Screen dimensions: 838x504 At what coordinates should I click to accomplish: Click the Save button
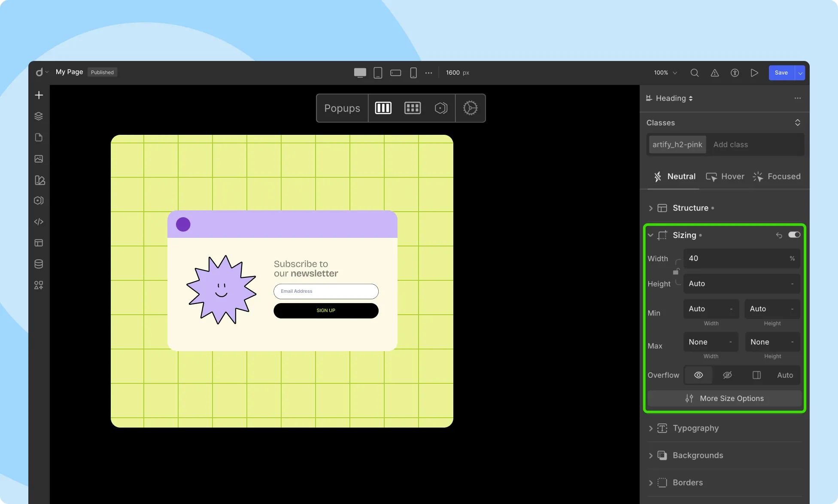(781, 73)
